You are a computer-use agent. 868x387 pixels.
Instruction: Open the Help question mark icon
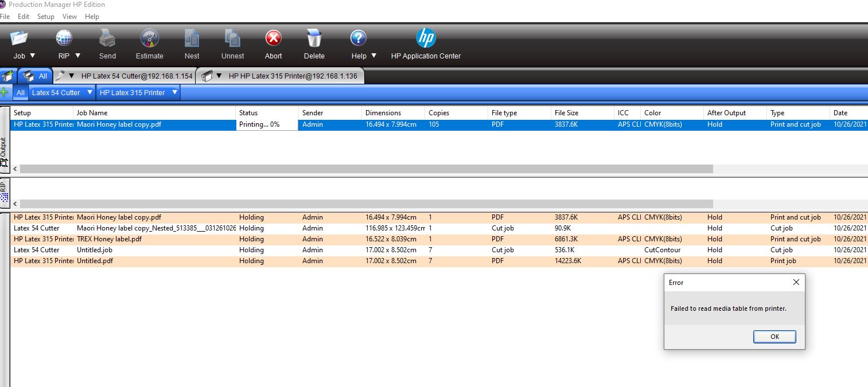pos(359,38)
